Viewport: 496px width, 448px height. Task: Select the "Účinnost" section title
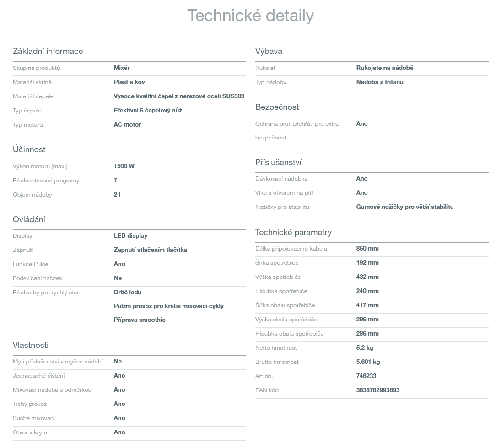point(29,149)
